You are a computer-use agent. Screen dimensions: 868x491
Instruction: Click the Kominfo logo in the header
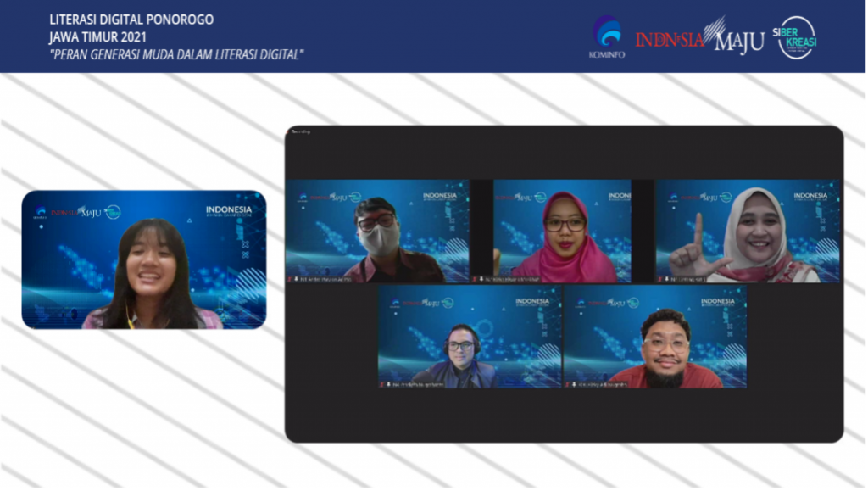pyautogui.click(x=606, y=37)
